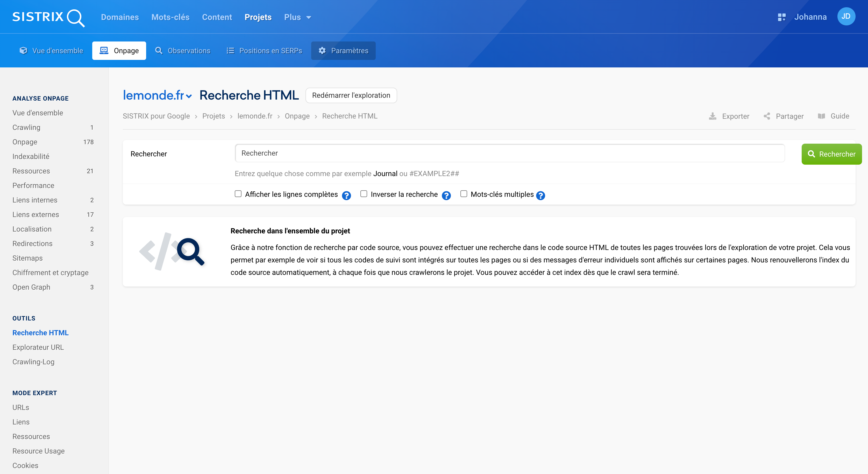Click the green Rechercher button
This screenshot has width=868, height=474.
coord(831,154)
